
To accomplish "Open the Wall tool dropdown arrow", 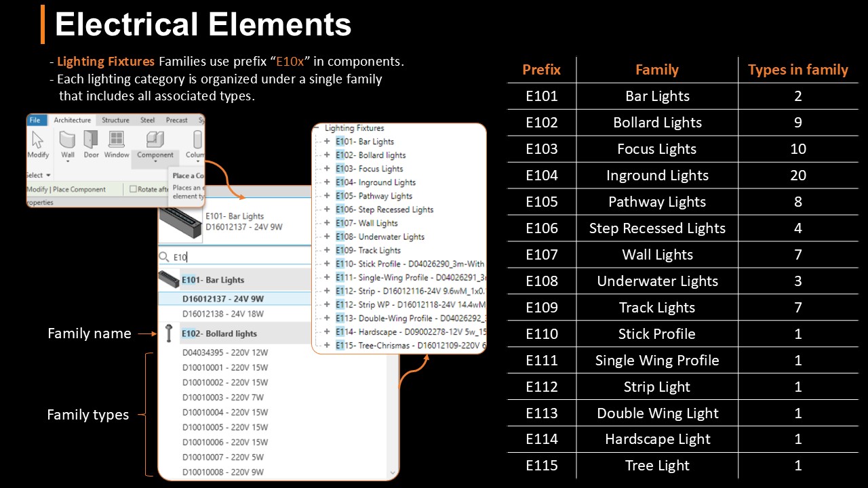I will click(x=68, y=161).
